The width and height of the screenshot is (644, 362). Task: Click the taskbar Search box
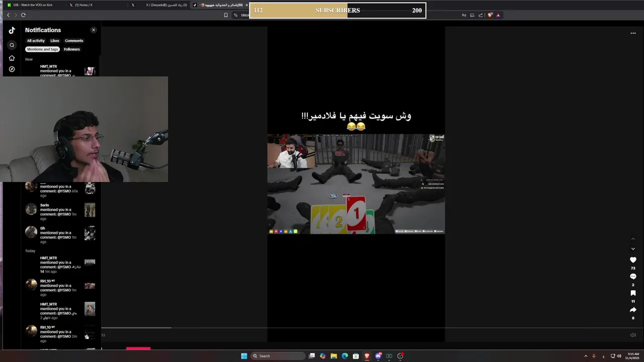click(278, 356)
